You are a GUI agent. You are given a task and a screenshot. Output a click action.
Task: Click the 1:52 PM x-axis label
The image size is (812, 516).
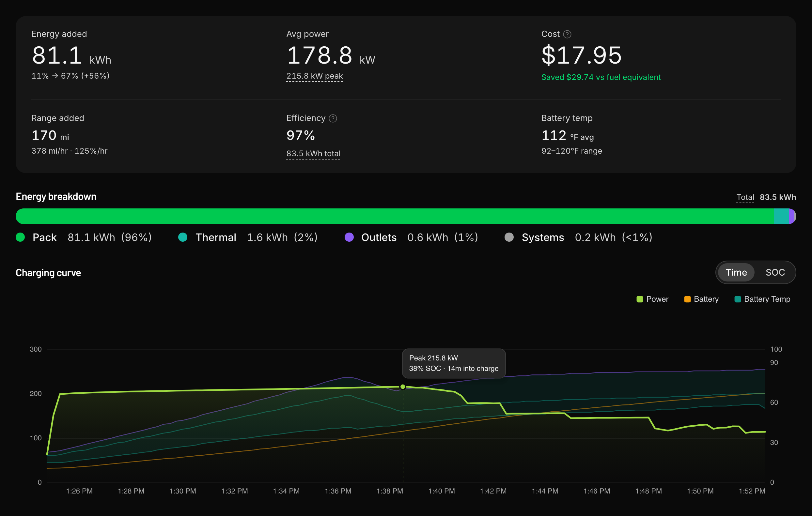point(752,491)
